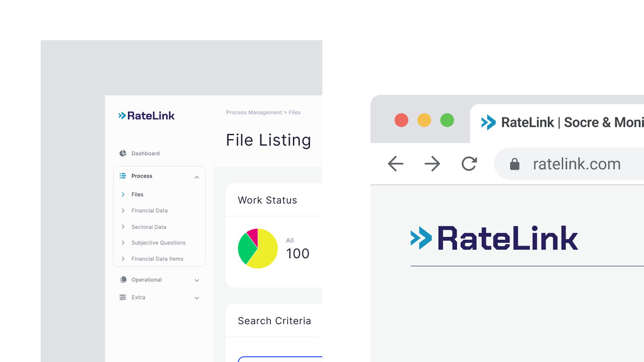Click the green maximize dot in browser
The image size is (644, 362).
(447, 120)
